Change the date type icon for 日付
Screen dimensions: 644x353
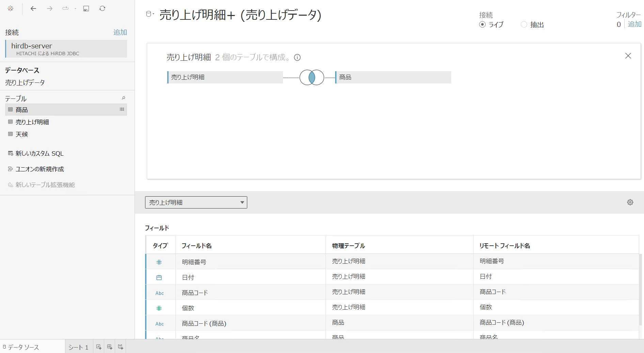point(159,278)
